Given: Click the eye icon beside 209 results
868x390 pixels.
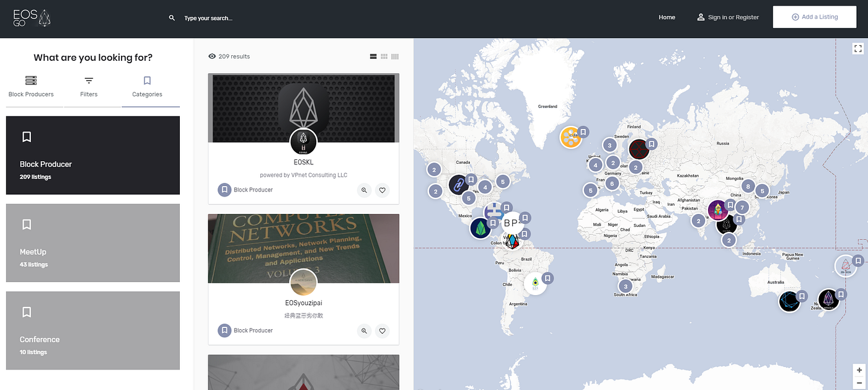Looking at the screenshot, I should (212, 56).
